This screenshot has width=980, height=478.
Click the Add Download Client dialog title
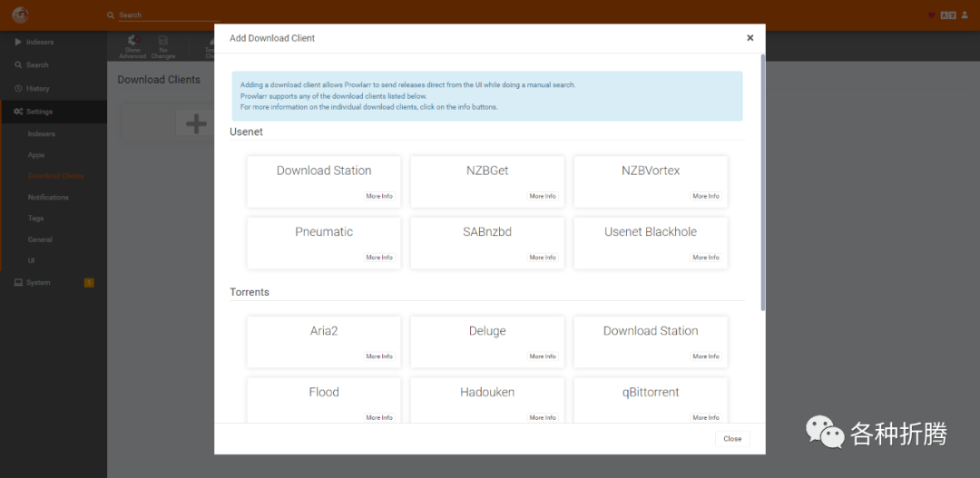click(x=272, y=38)
